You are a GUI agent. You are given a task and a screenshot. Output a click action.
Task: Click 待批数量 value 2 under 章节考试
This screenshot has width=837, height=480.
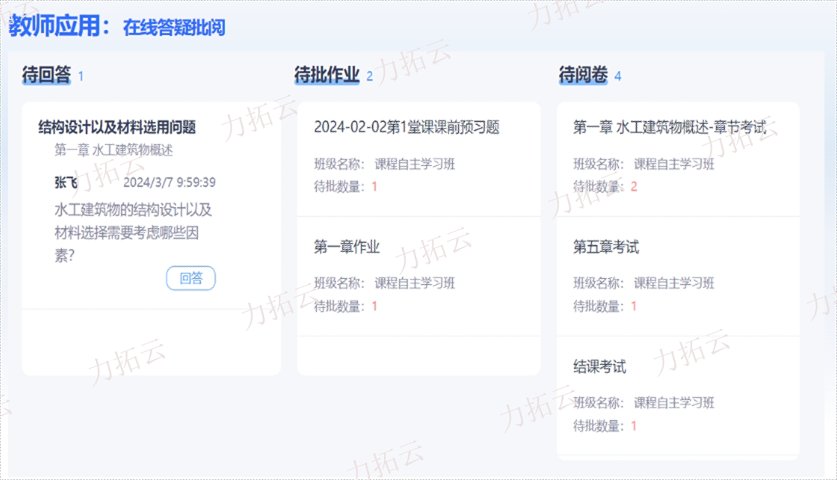pos(634,187)
